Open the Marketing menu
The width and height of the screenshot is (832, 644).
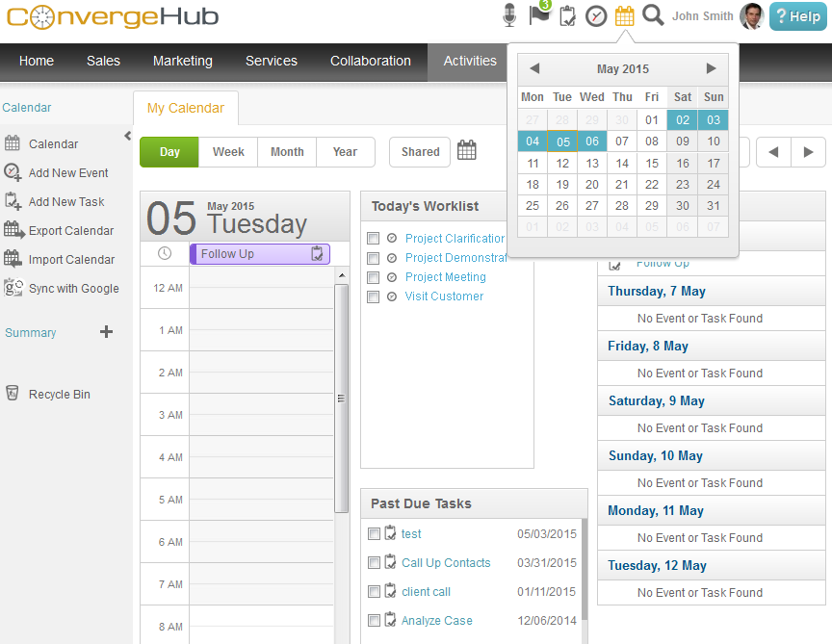tap(183, 61)
